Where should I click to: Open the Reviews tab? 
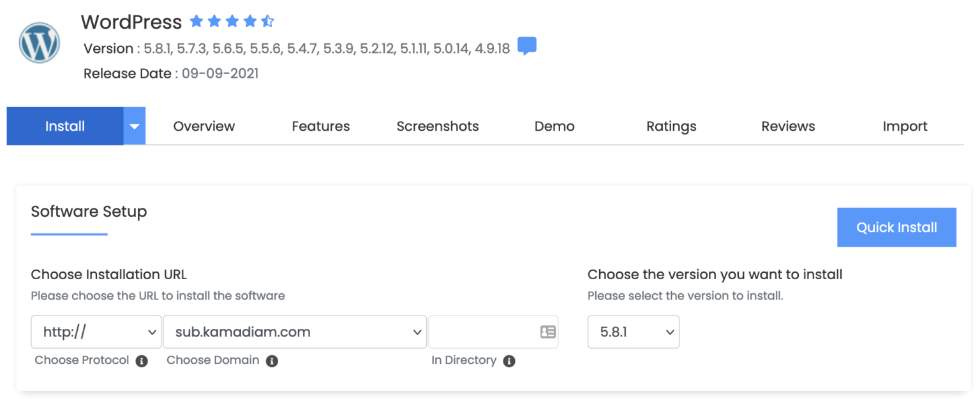point(788,126)
